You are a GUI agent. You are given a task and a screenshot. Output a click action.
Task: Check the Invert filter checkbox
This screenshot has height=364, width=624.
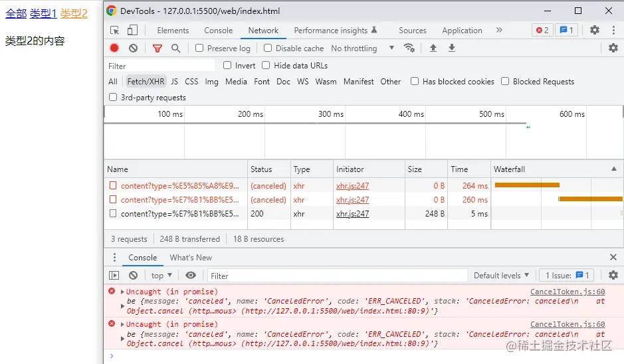(227, 65)
